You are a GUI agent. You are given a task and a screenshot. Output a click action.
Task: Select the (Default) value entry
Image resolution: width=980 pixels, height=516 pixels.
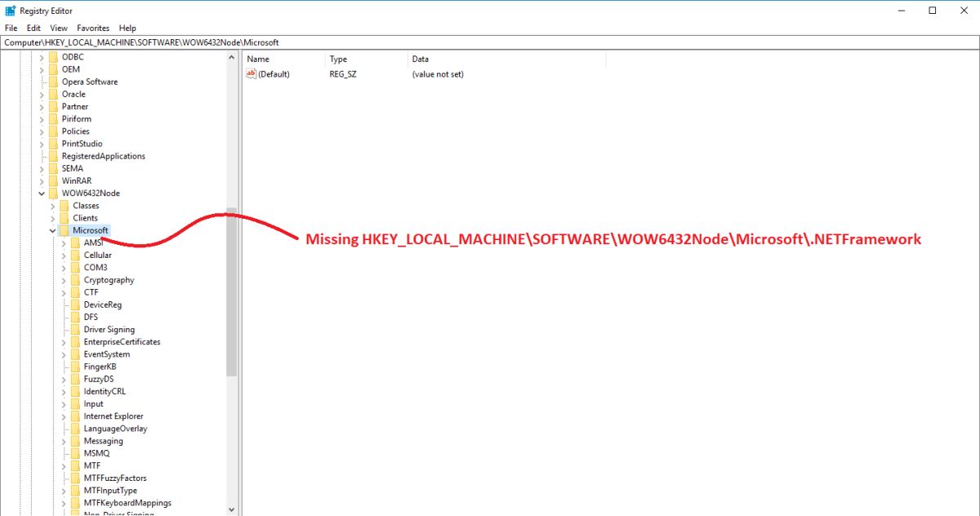pyautogui.click(x=274, y=74)
